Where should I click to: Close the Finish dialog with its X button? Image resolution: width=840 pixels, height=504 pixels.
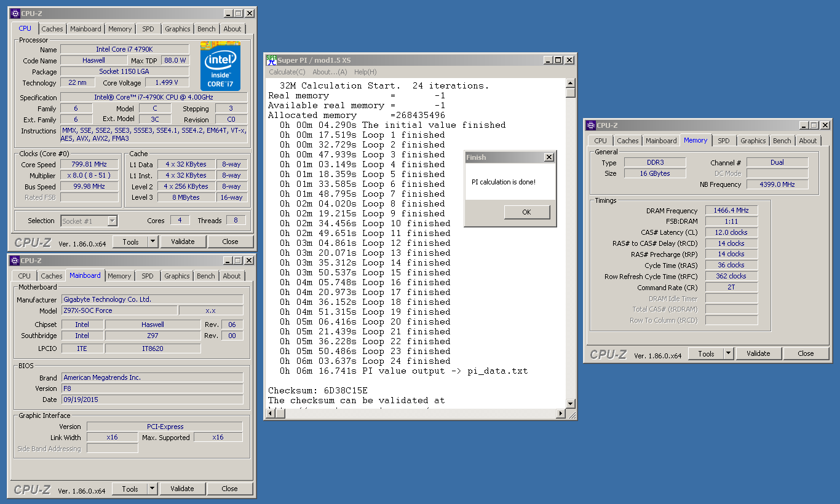[549, 157]
